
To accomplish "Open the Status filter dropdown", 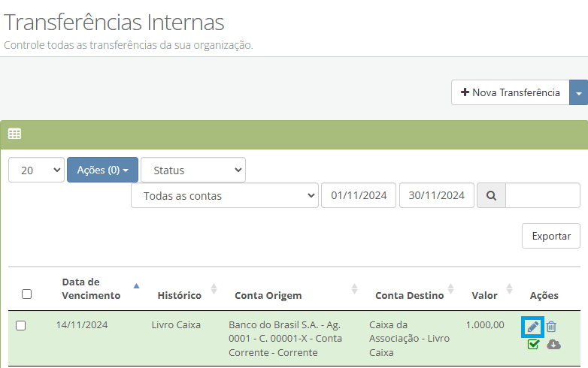I will tap(193, 170).
